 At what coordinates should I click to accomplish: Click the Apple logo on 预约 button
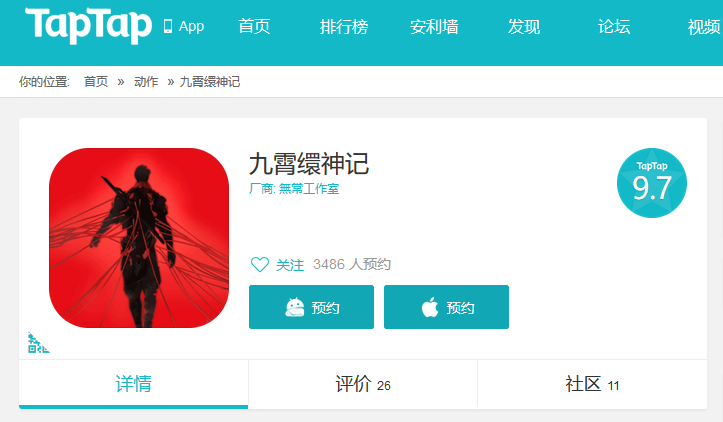(430, 307)
